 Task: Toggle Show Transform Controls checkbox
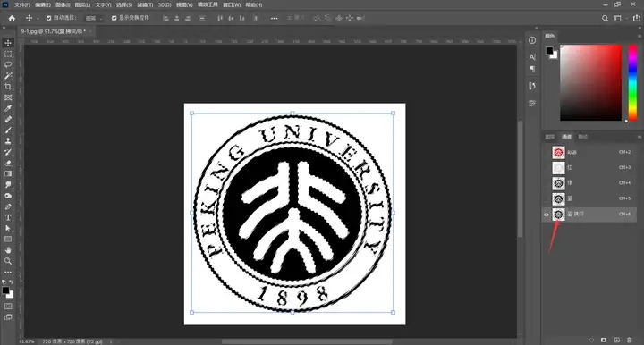(x=114, y=18)
